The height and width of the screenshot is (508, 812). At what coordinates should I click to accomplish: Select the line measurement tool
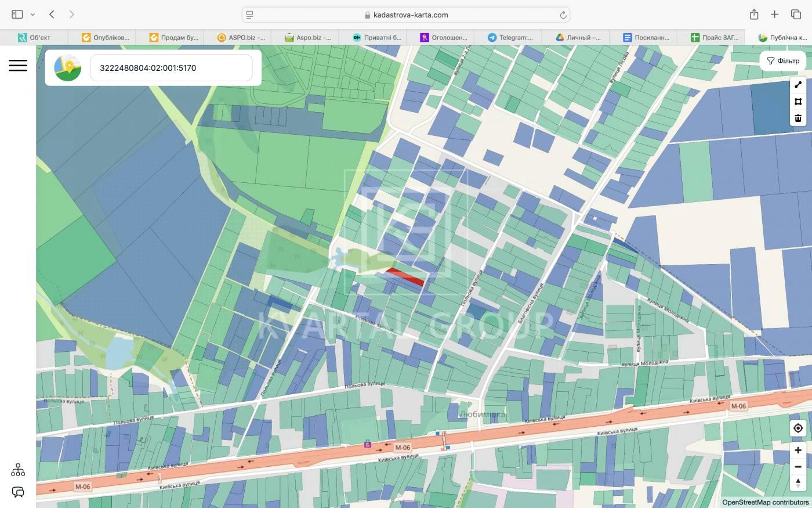(798, 85)
